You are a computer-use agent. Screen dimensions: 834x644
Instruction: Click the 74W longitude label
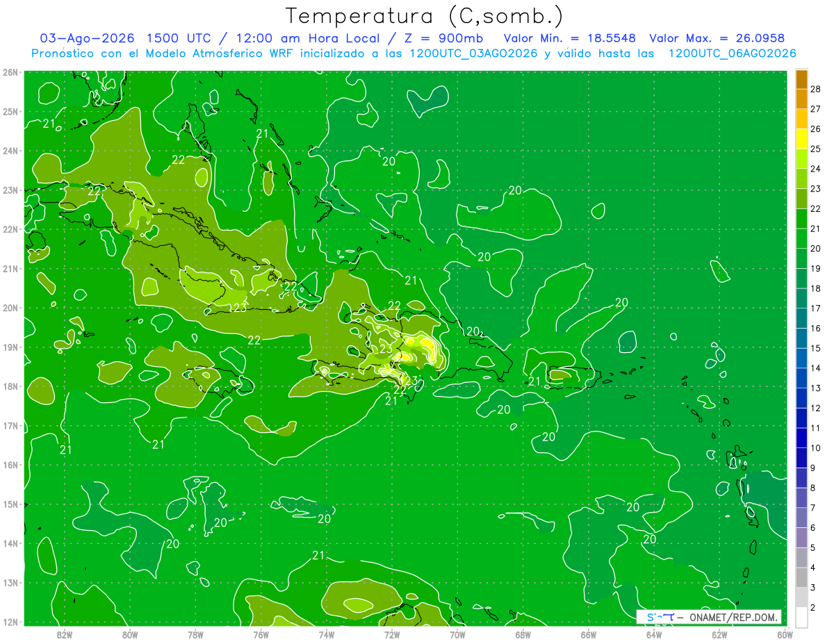point(326,634)
